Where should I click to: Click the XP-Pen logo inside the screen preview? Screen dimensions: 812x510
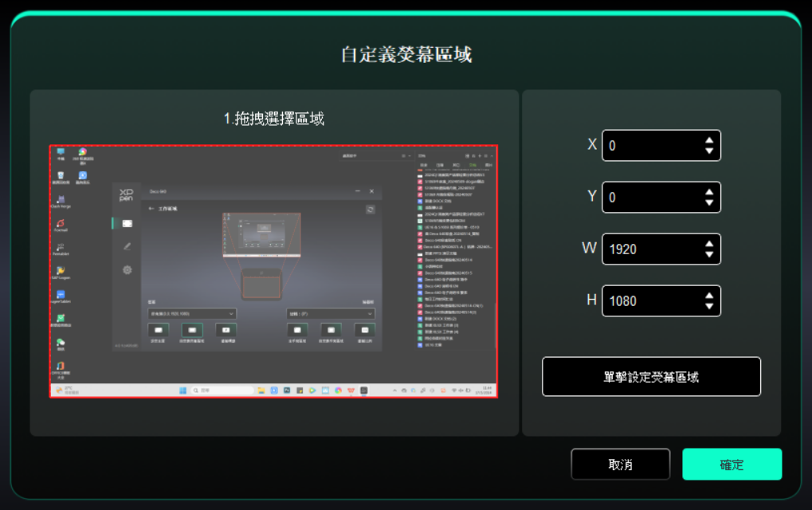[126, 195]
